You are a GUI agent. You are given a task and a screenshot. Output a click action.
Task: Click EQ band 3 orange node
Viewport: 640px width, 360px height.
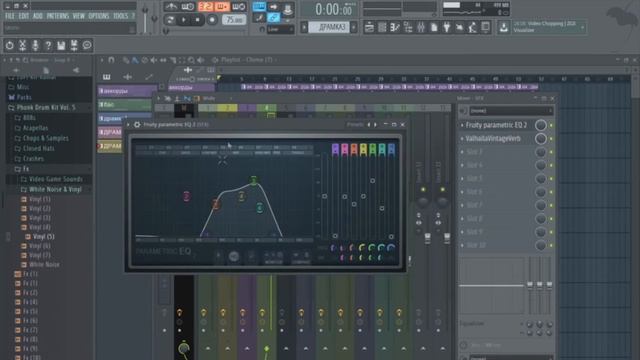[x=216, y=203]
